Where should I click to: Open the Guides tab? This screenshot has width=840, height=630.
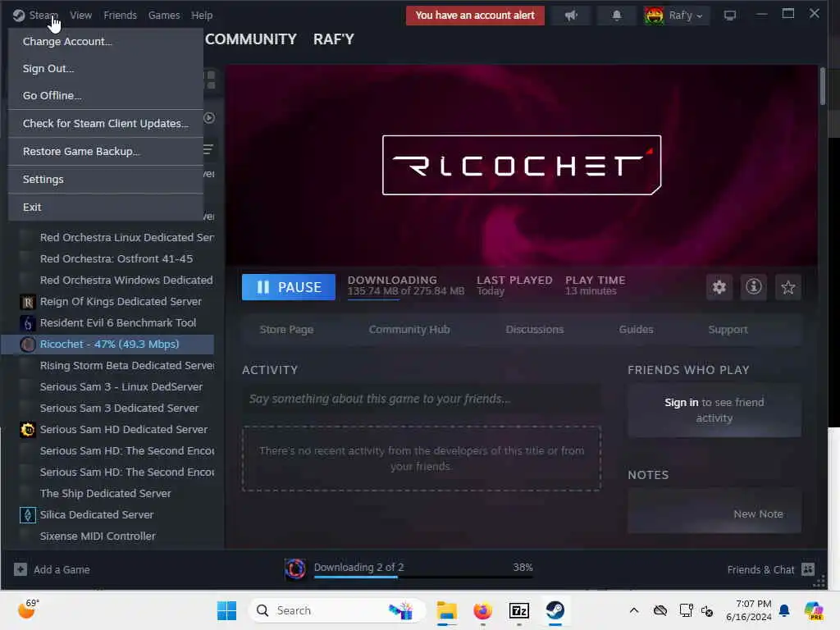point(636,330)
